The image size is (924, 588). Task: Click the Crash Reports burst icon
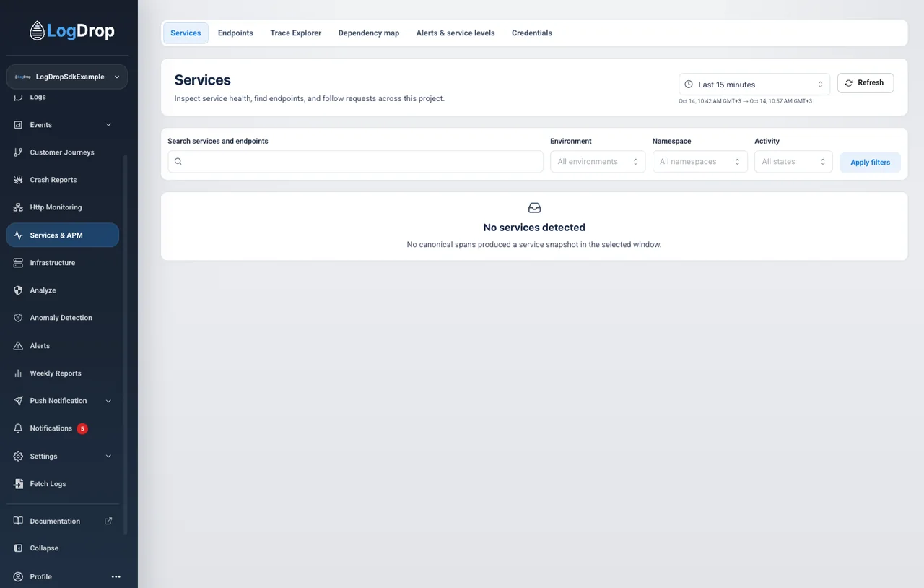coord(18,180)
